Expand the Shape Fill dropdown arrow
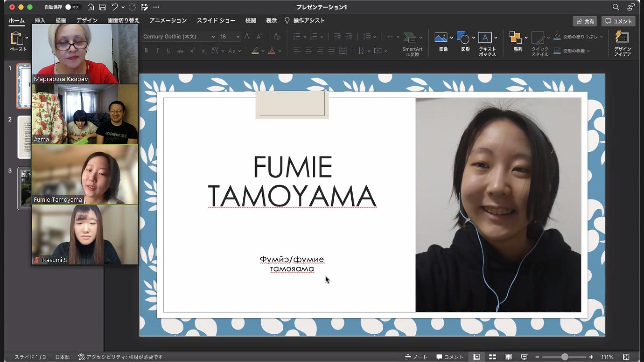This screenshot has height=362, width=644. tap(601, 37)
